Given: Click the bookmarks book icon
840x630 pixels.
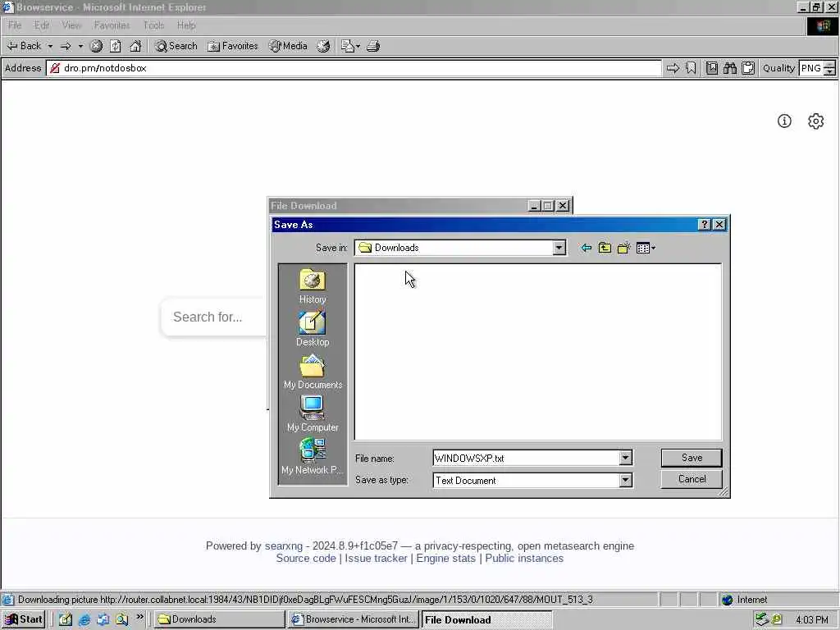Looking at the screenshot, I should tap(712, 68).
